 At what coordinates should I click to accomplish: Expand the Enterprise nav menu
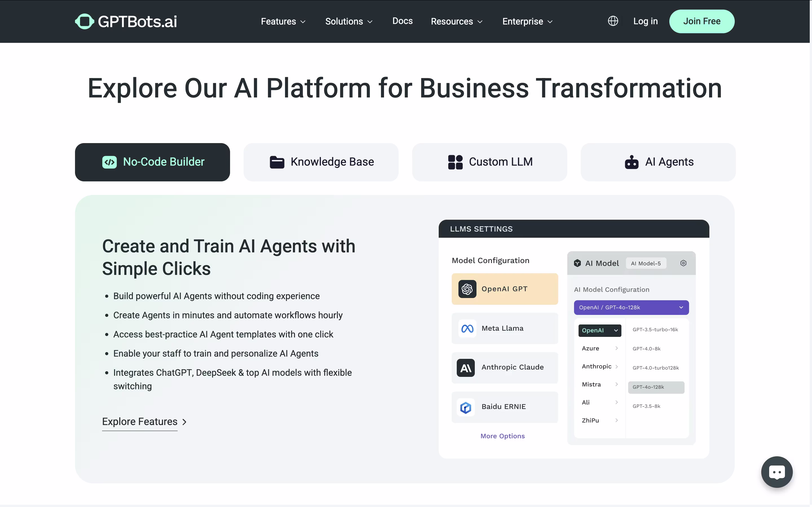pos(527,21)
